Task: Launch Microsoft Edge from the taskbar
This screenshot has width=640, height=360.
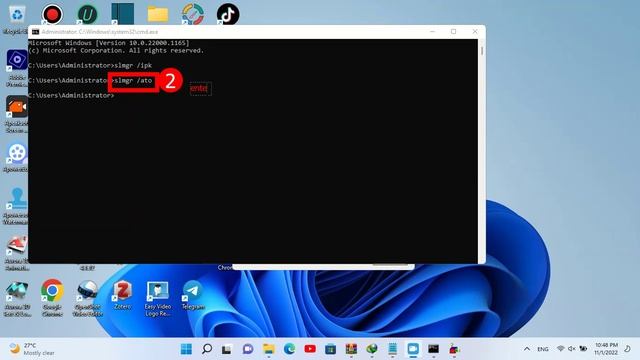Action: (289, 349)
